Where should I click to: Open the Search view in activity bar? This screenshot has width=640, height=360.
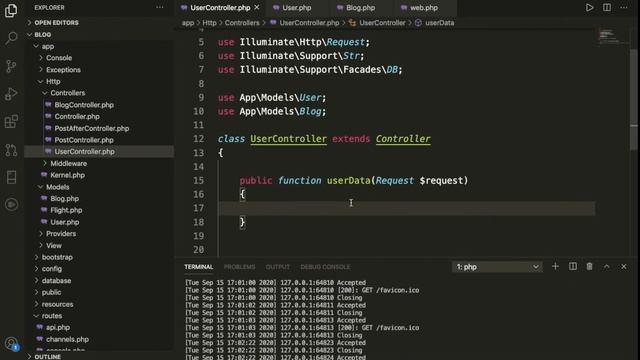point(11,38)
